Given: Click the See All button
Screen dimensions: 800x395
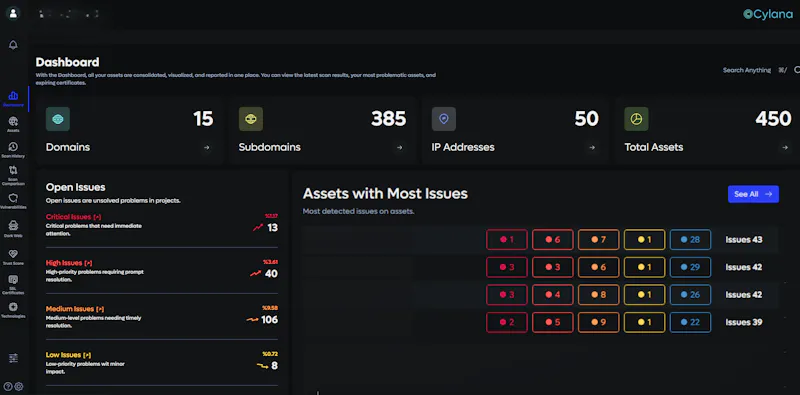Looking at the screenshot, I should [753, 194].
